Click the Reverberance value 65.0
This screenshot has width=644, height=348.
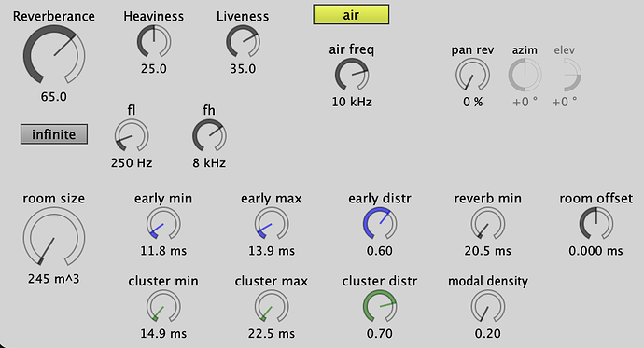[54, 97]
